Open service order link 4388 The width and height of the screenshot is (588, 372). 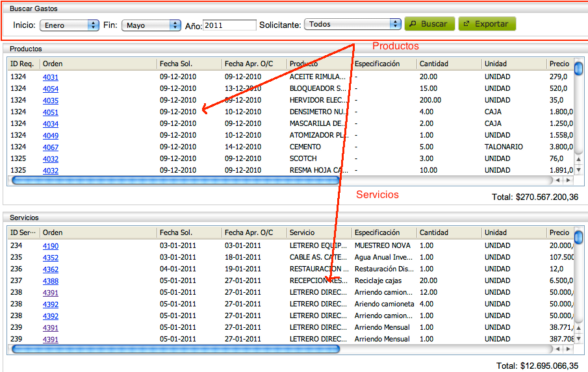(x=51, y=281)
